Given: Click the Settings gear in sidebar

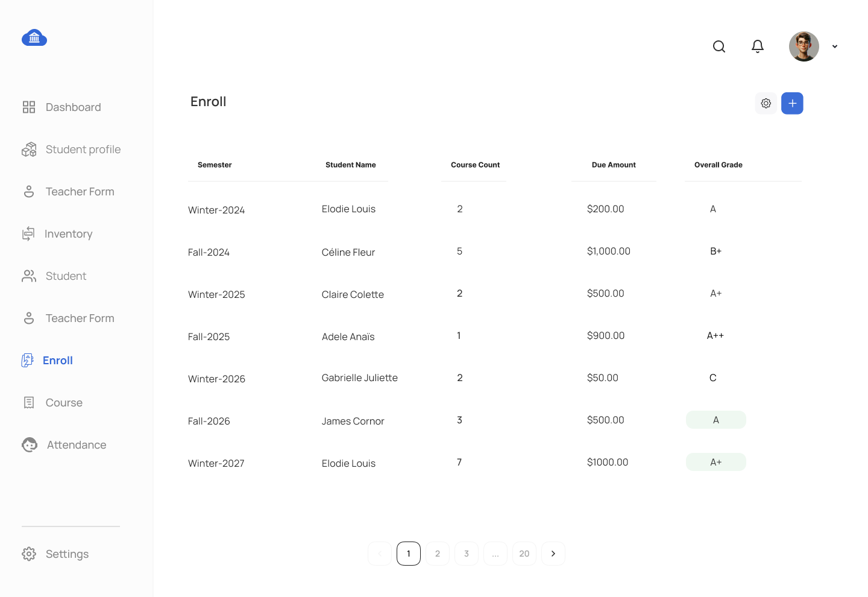Looking at the screenshot, I should coord(29,554).
